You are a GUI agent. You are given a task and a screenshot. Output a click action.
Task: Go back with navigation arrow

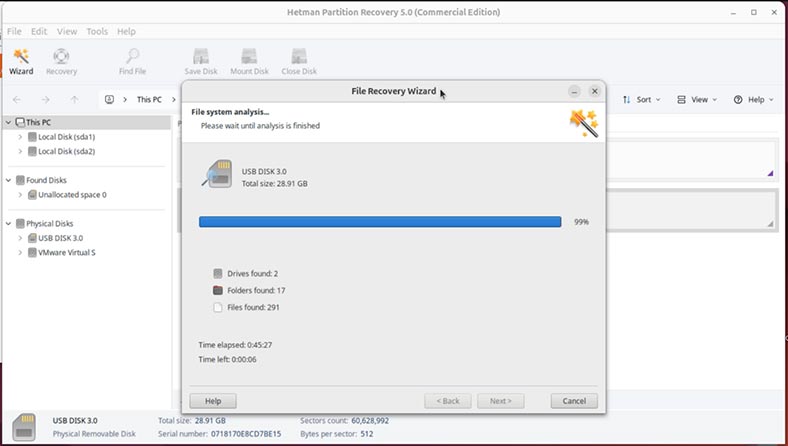click(17, 100)
